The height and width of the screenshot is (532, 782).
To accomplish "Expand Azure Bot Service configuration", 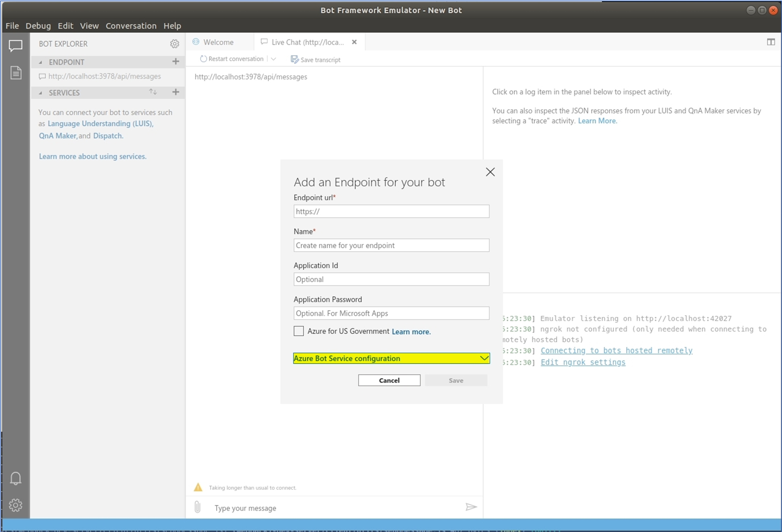I will pos(391,358).
